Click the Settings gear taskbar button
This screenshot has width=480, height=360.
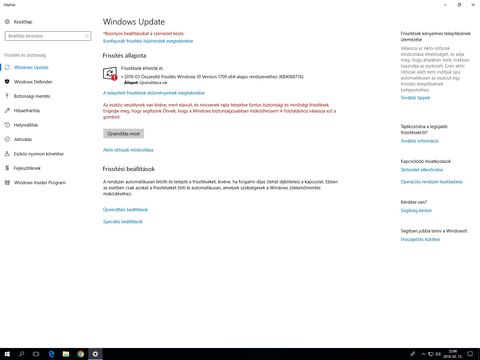(95, 354)
